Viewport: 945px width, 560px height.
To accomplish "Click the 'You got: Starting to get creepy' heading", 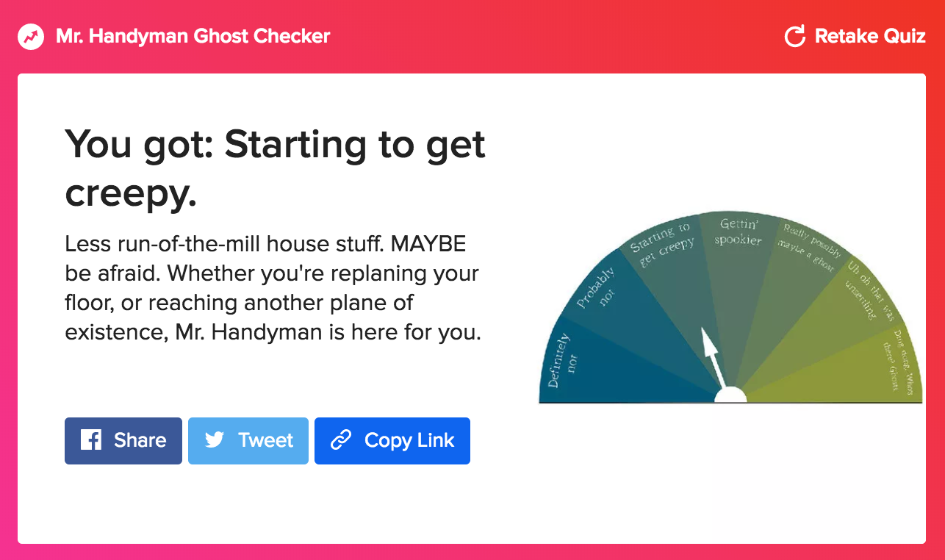I will click(276, 168).
